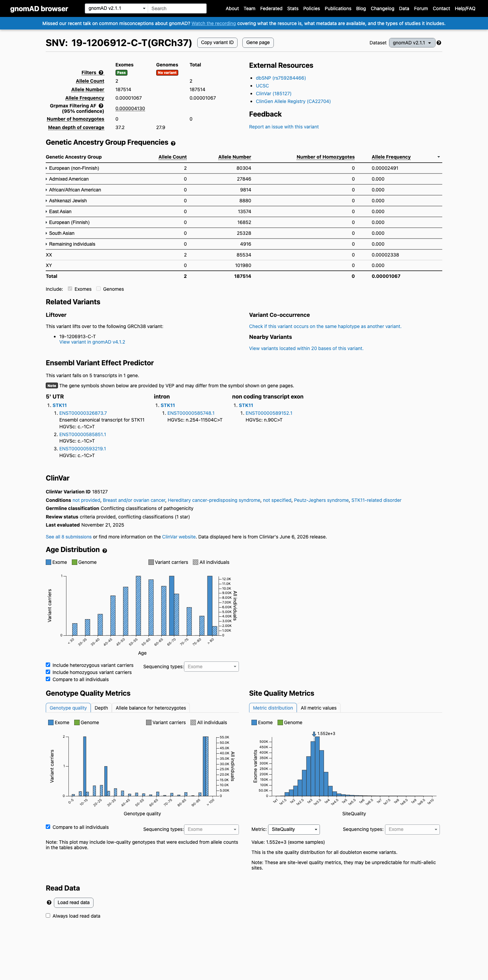The height and width of the screenshot is (980, 488).
Task: Click the Age Distribution help icon
Action: [105, 551]
